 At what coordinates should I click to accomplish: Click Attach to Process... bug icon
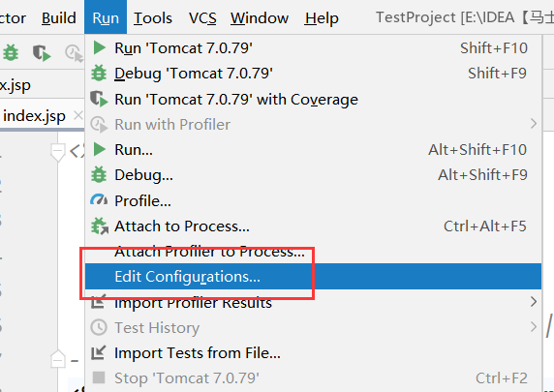click(x=100, y=226)
